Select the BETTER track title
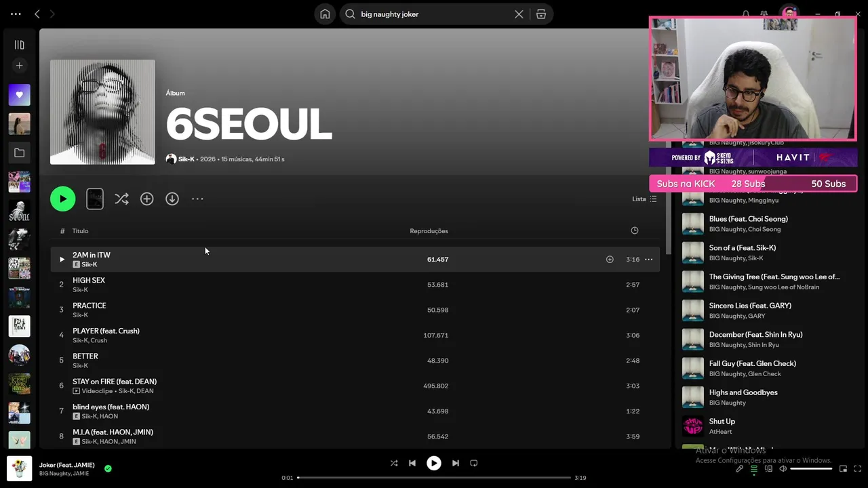 click(85, 356)
